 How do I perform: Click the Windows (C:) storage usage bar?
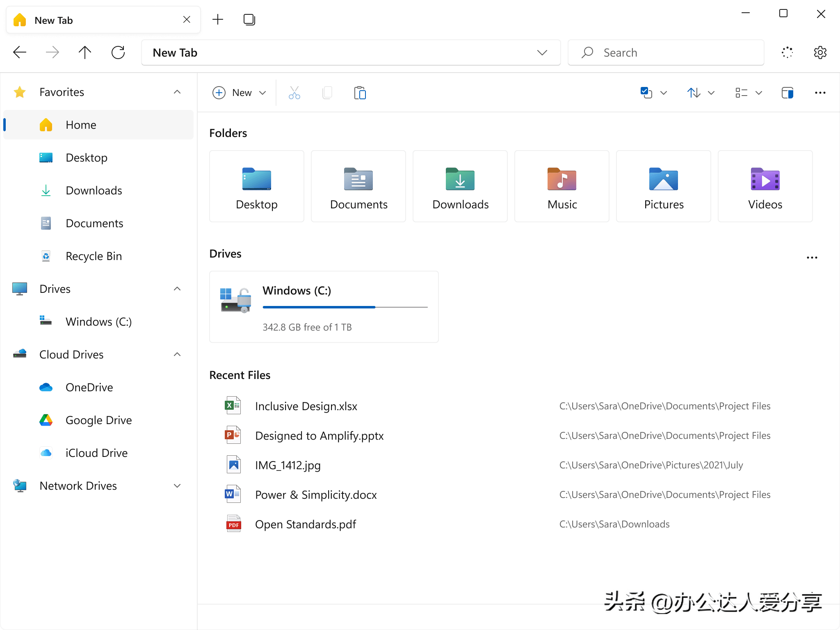coord(345,307)
